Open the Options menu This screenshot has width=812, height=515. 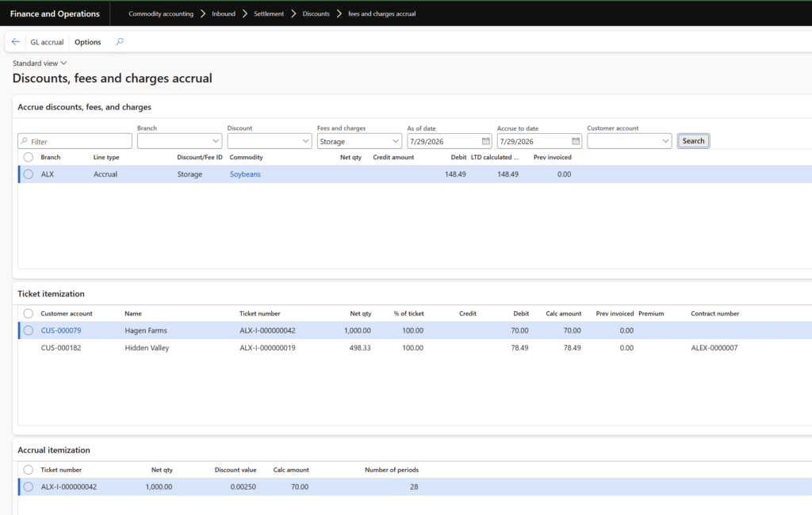[x=87, y=42]
